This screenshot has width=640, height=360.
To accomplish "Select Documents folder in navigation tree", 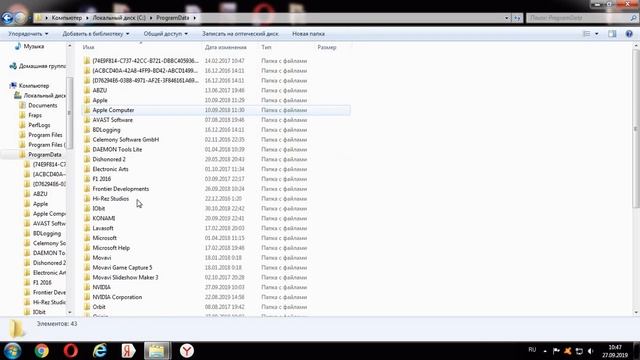I will click(42, 105).
